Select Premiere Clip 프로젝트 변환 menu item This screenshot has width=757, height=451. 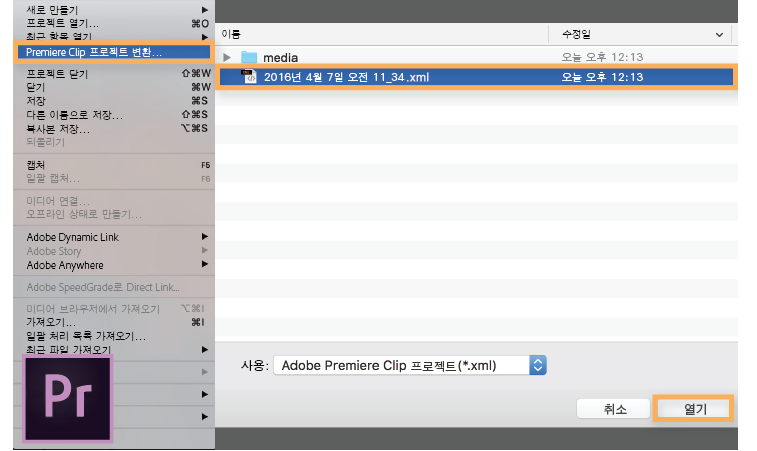pos(114,52)
